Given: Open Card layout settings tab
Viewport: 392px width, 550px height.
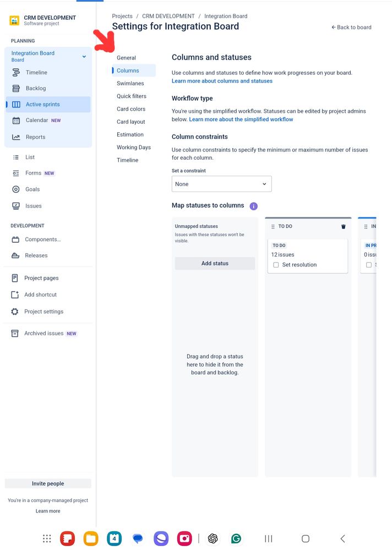Looking at the screenshot, I should tap(131, 122).
